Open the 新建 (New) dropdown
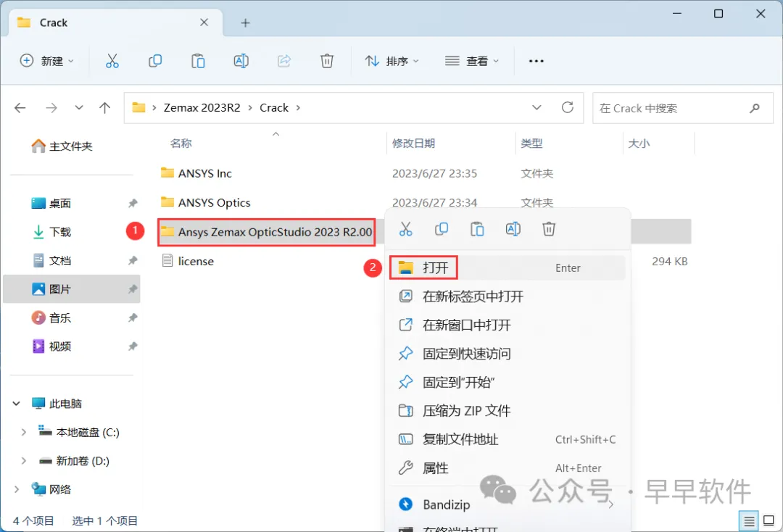 (47, 61)
